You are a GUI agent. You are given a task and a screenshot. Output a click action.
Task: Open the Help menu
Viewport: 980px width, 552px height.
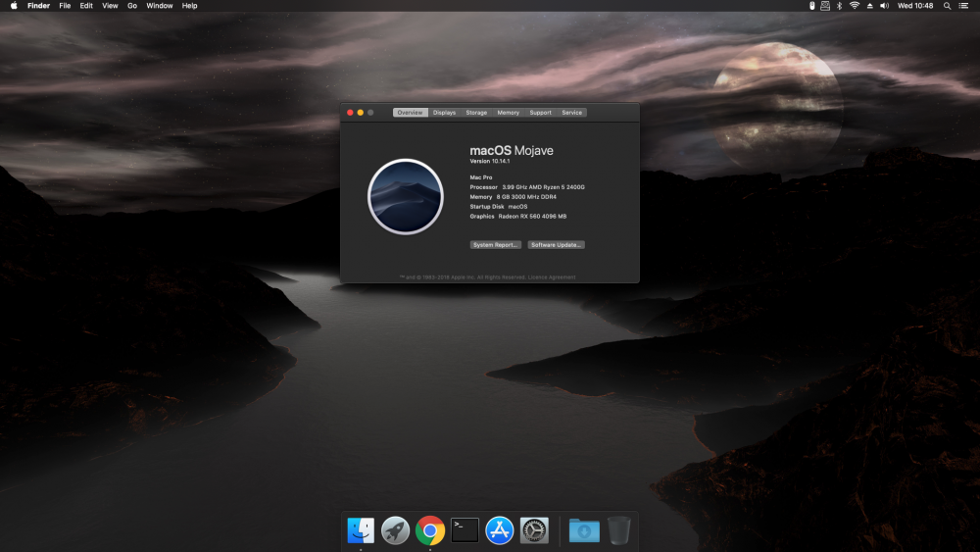coord(189,6)
